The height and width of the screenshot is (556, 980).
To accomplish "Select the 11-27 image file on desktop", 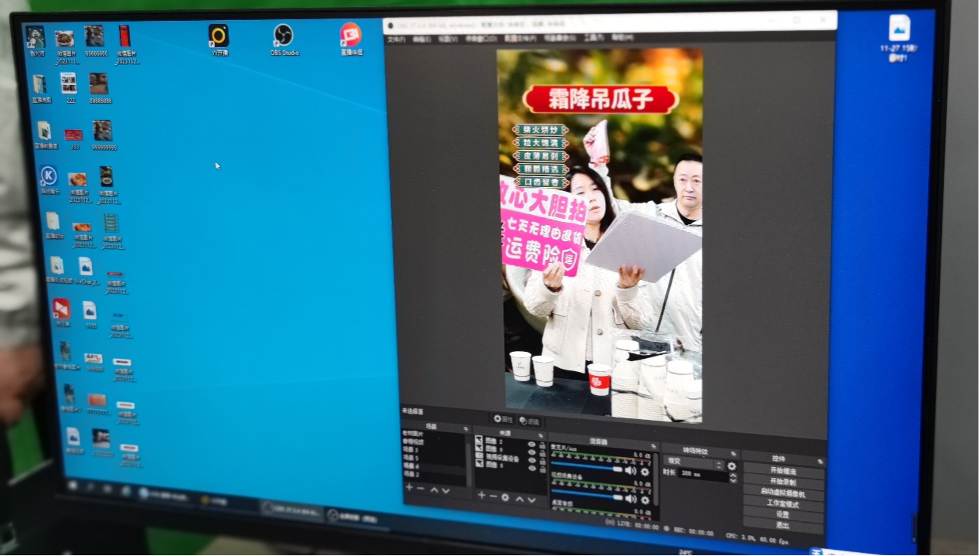I will pos(898,36).
